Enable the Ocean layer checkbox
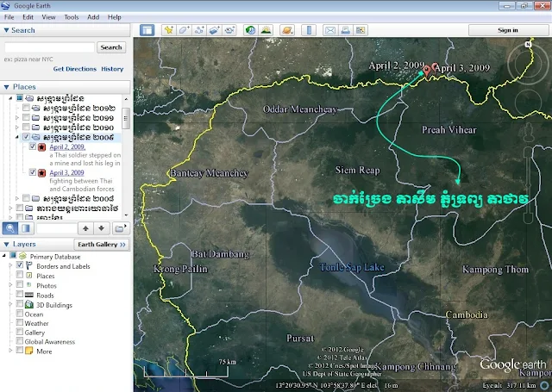This screenshot has height=392, width=552. (20, 314)
